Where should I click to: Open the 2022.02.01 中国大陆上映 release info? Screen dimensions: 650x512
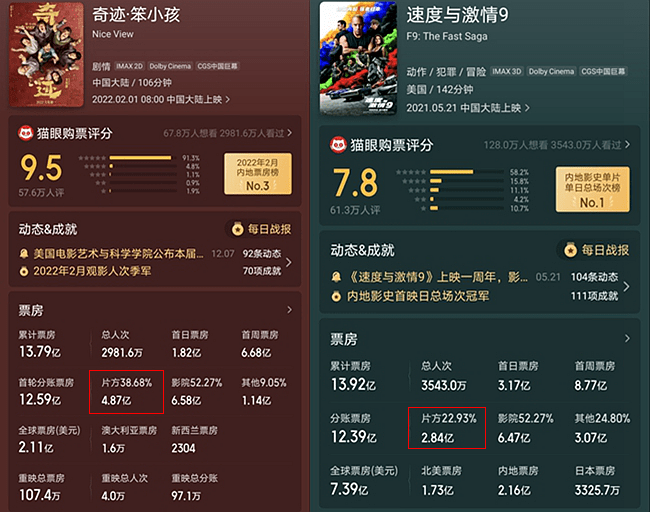point(161,99)
